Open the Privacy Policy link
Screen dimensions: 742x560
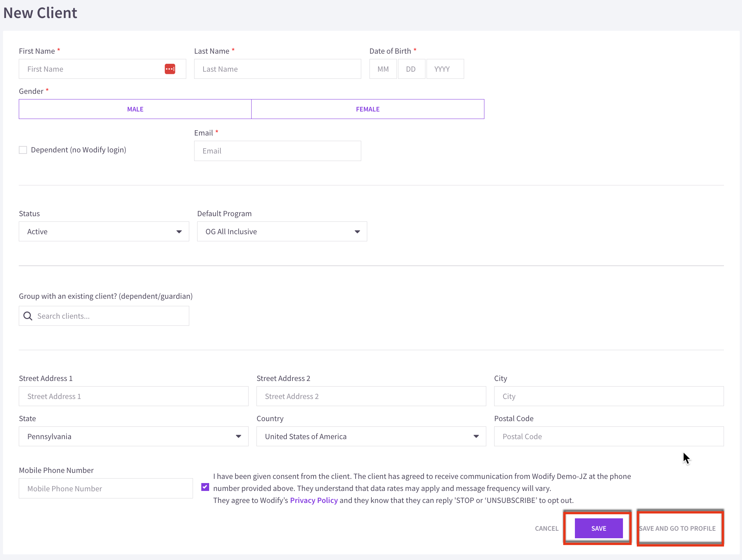(x=314, y=500)
